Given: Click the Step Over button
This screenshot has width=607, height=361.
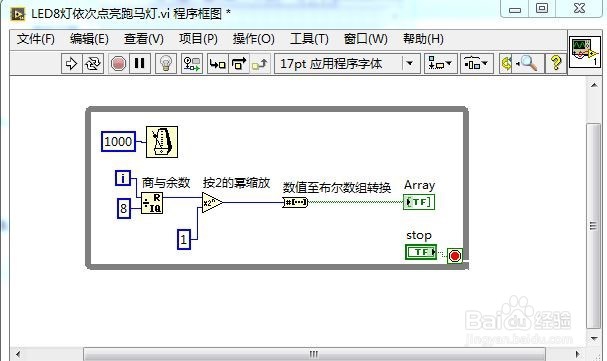Looking at the screenshot, I should tap(239, 63).
